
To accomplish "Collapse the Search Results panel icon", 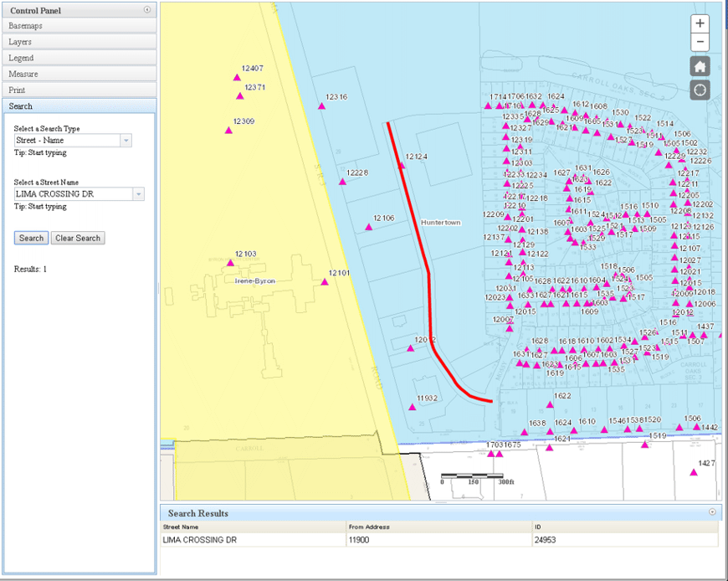I will (x=712, y=512).
